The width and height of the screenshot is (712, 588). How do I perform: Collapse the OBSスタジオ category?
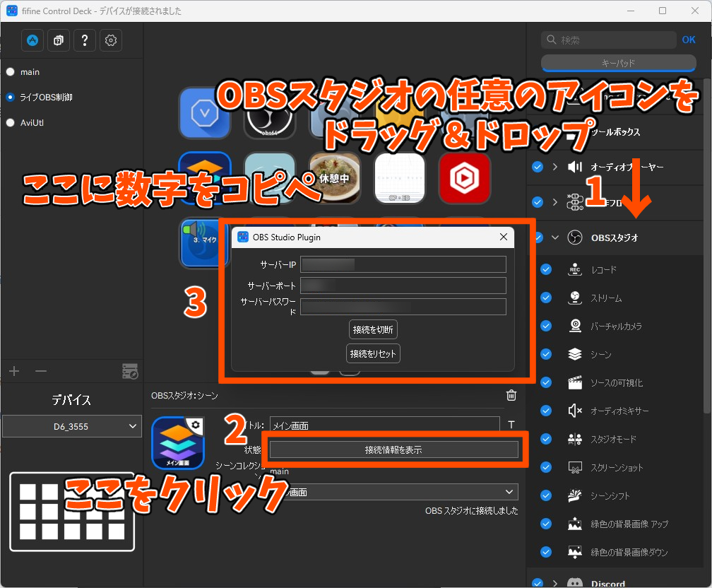(x=555, y=238)
